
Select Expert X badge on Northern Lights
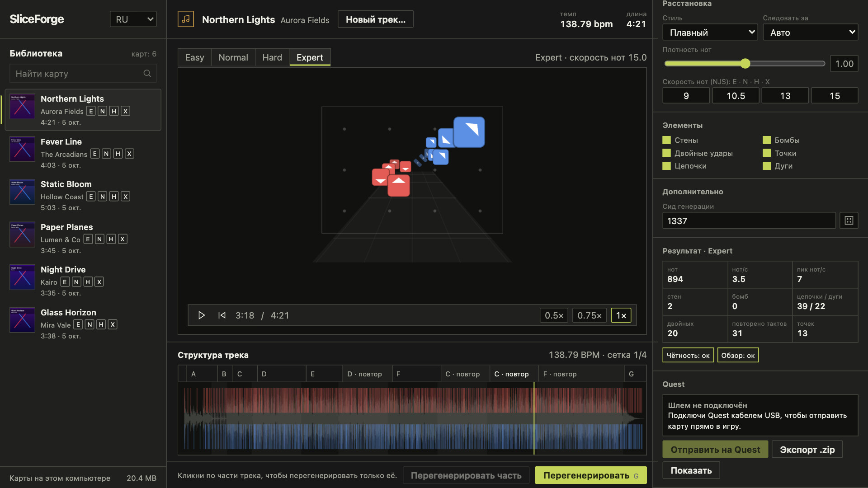pyautogui.click(x=126, y=111)
